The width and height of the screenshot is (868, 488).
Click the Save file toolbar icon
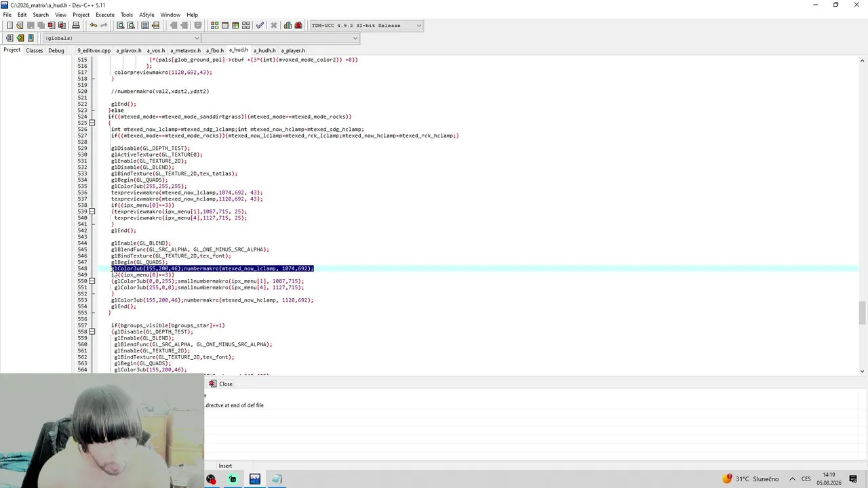(31, 26)
